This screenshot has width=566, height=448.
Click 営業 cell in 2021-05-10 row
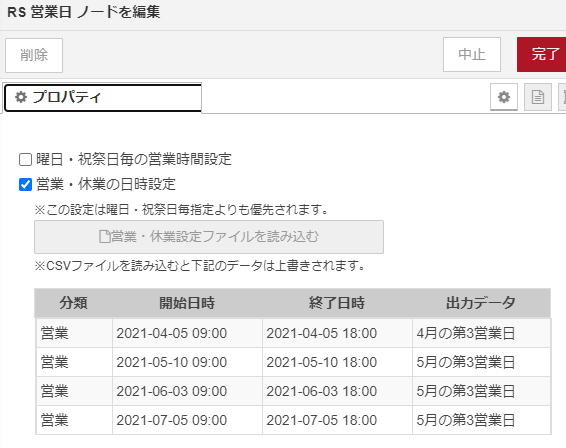click(x=74, y=362)
